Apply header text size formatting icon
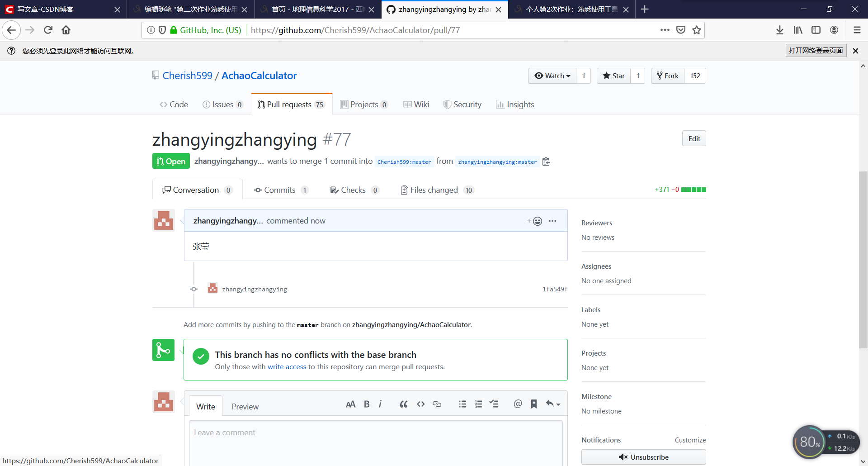868x466 pixels. pos(350,404)
